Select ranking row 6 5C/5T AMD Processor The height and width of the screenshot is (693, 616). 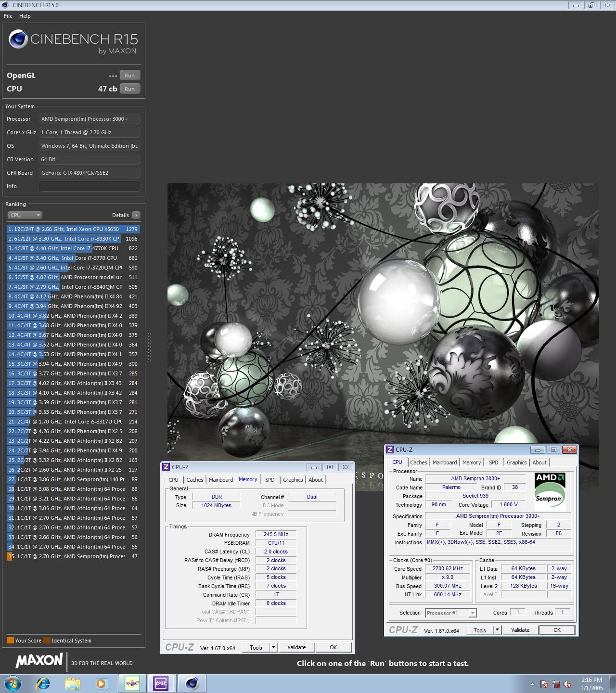click(x=73, y=277)
